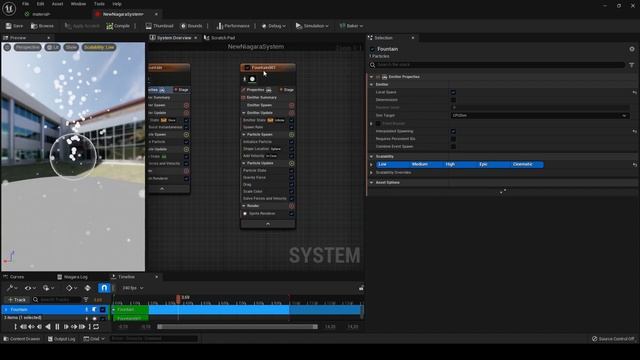Compile the Niagara system
The width and height of the screenshot is (640, 360).
pos(118,26)
